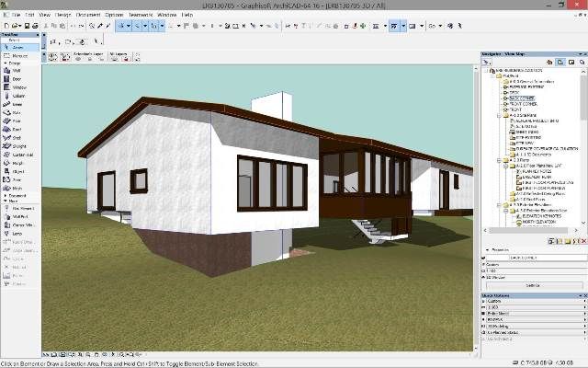Switch Navigator to Project Map icon
588x368 pixels.
[x=549, y=62]
